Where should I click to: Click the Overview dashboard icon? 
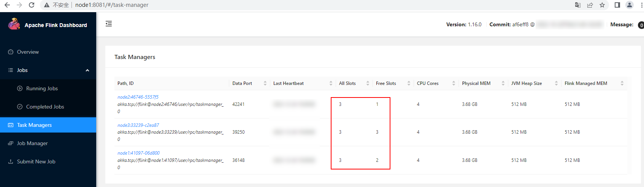(11, 52)
